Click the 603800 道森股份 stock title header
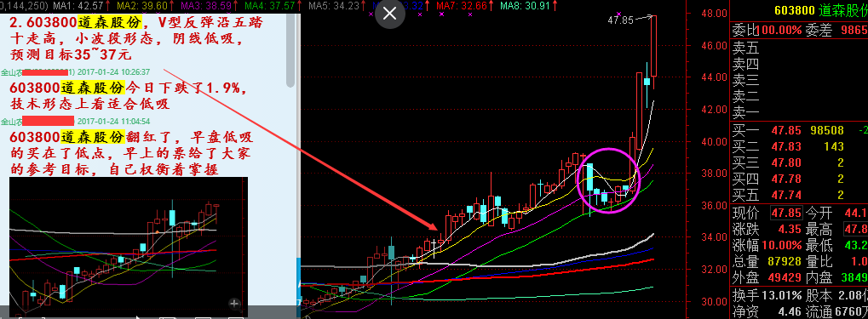The height and width of the screenshot is (319, 868). click(821, 10)
